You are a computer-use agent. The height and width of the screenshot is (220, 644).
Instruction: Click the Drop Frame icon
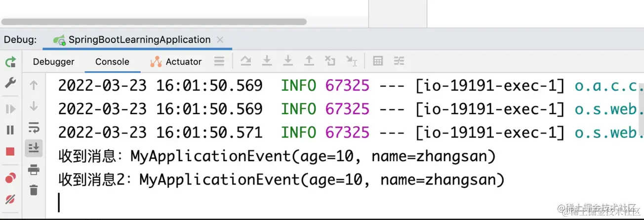coord(330,61)
